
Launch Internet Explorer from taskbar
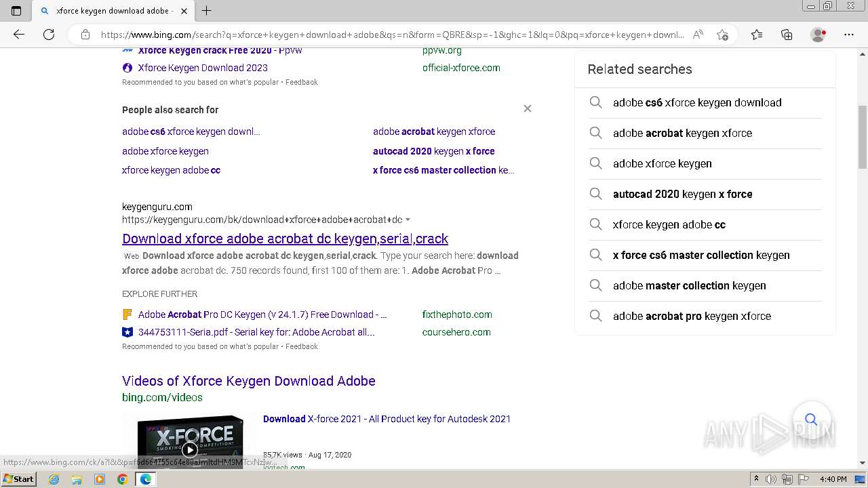pyautogui.click(x=54, y=479)
